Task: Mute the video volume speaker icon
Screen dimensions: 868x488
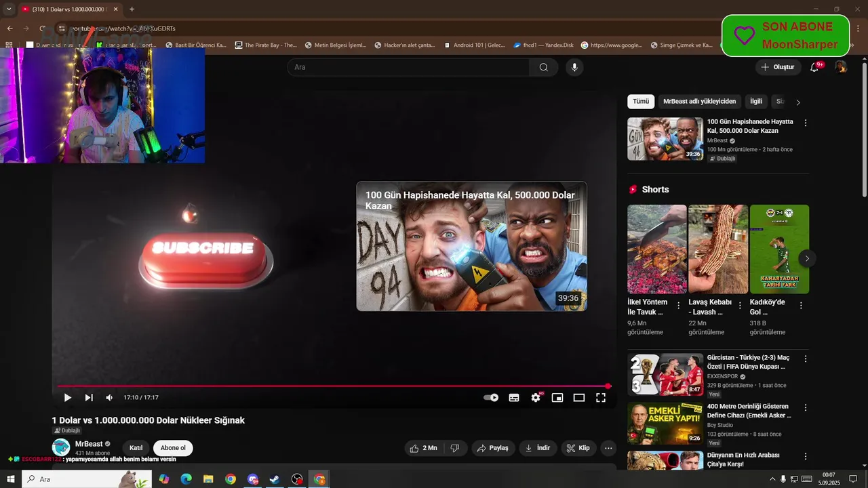Action: tap(109, 398)
